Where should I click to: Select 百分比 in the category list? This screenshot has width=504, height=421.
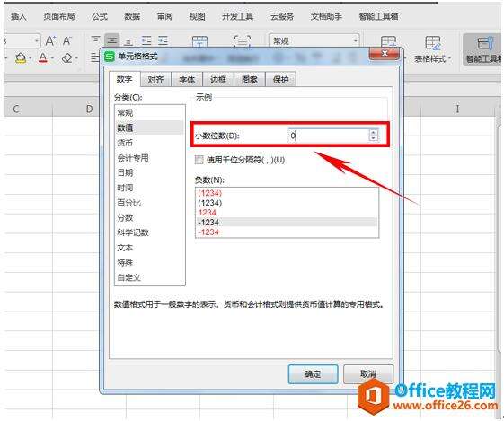pyautogui.click(x=149, y=203)
